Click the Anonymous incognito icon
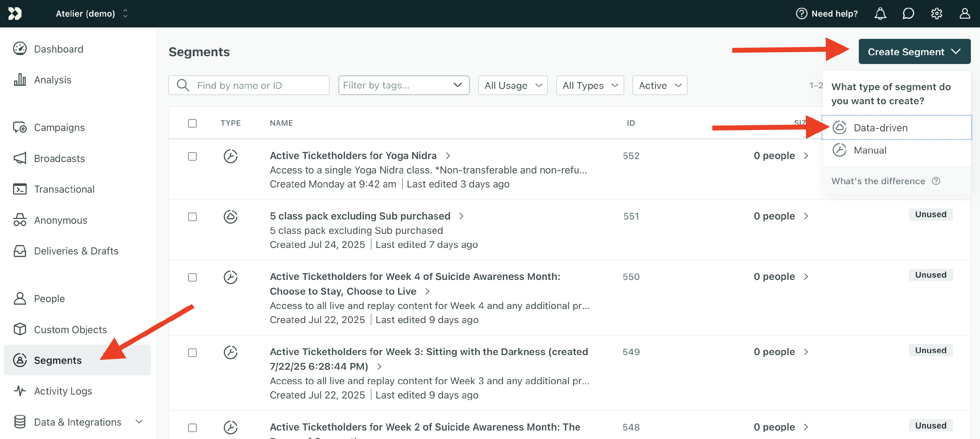The width and height of the screenshot is (980, 439). (20, 220)
